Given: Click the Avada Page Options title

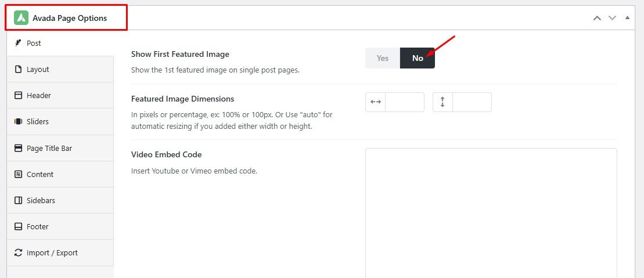Looking at the screenshot, I should click(x=70, y=18).
